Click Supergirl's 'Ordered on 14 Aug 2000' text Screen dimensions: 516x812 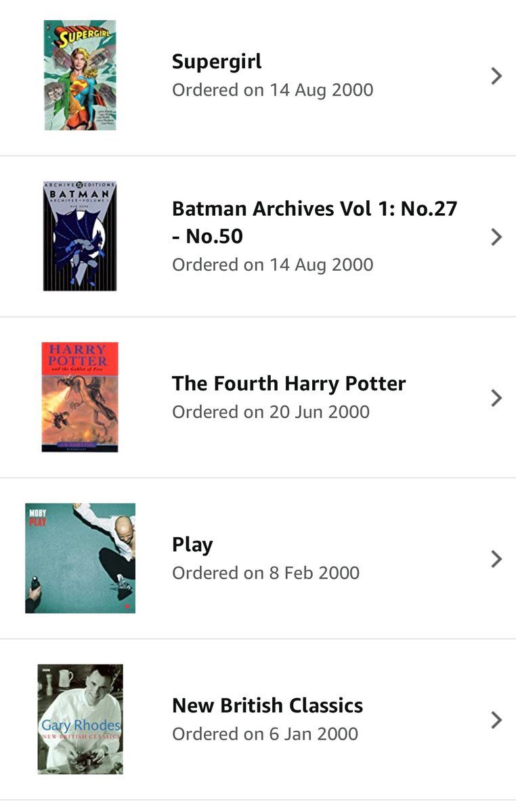coord(272,90)
